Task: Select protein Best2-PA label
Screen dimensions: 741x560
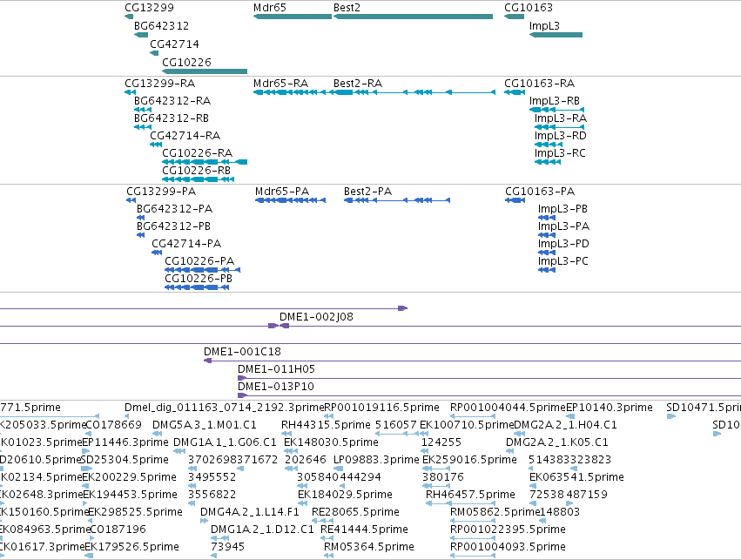Action: pos(367,192)
